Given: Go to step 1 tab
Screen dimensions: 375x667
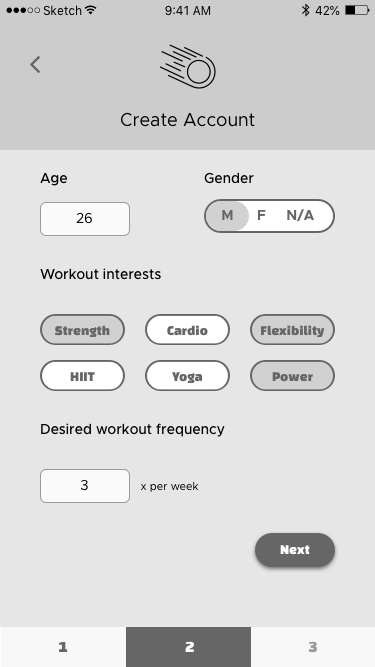Looking at the screenshot, I should 63,647.
